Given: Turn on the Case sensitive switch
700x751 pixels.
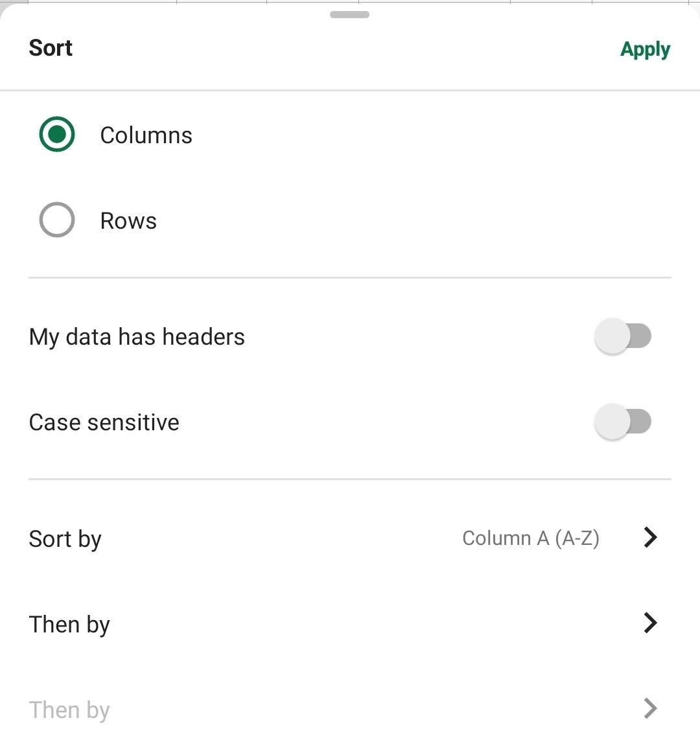Looking at the screenshot, I should coord(622,422).
